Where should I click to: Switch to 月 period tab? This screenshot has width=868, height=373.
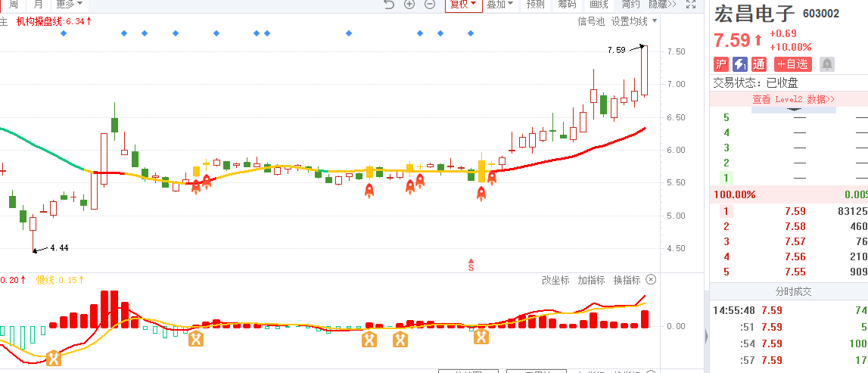coord(38,5)
